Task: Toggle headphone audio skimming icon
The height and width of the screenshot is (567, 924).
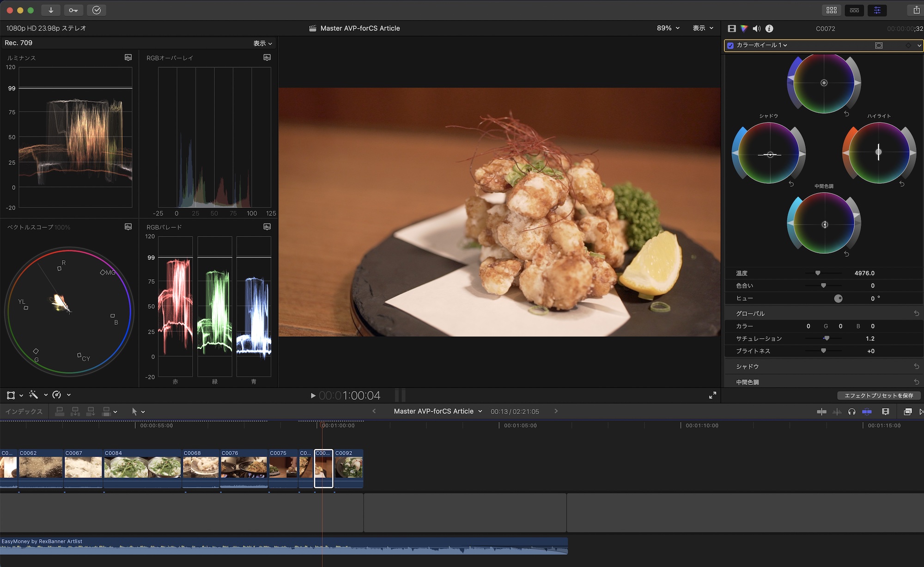Action: 851,412
